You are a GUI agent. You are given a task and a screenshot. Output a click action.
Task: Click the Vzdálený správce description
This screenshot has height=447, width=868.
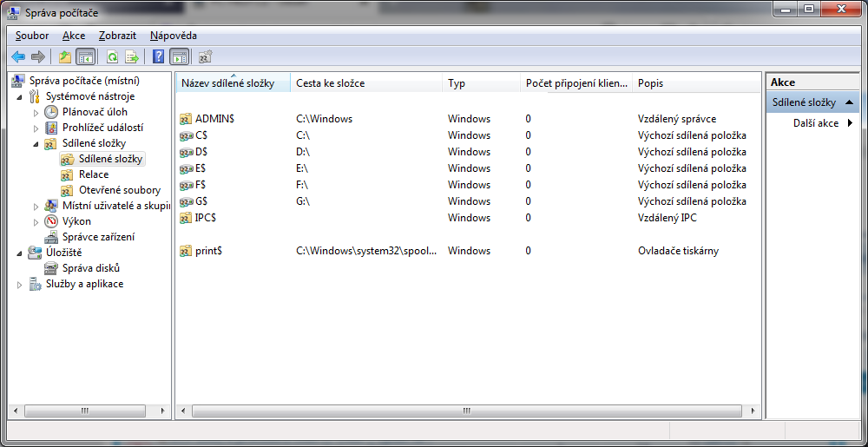pos(676,119)
